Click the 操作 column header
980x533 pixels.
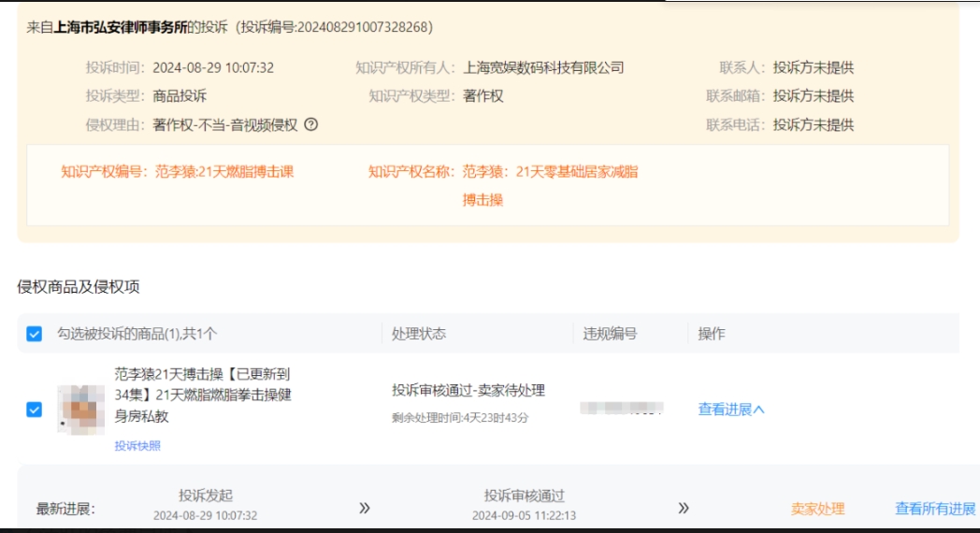pyautogui.click(x=712, y=334)
